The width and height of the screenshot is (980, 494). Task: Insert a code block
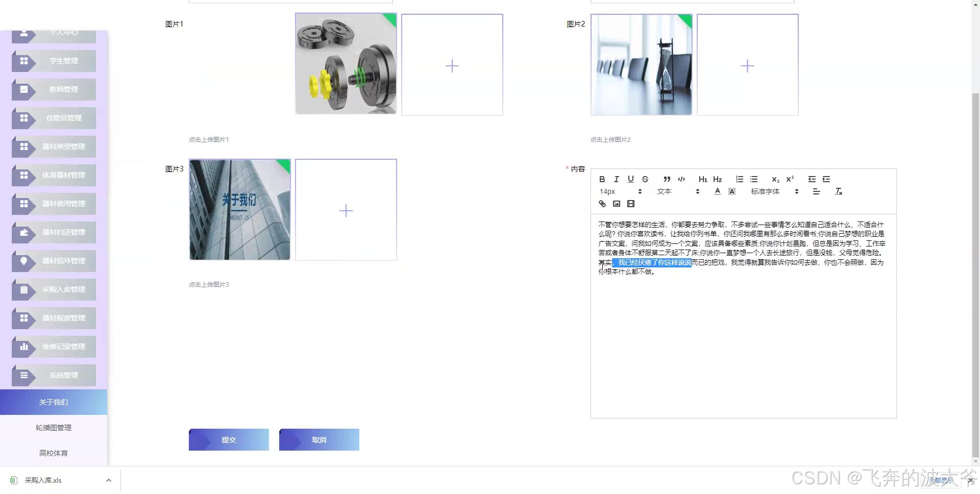point(681,179)
